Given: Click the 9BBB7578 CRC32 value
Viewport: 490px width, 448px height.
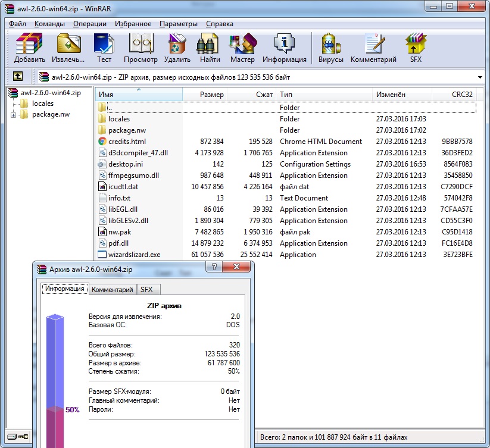Looking at the screenshot, I should click(x=457, y=142).
